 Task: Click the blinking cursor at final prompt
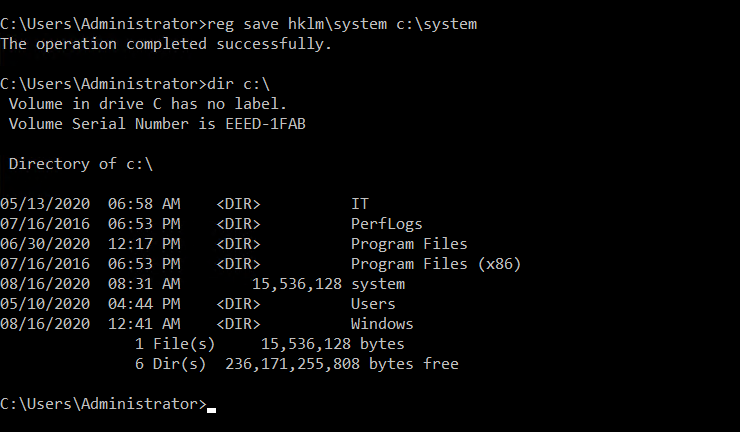click(211, 410)
